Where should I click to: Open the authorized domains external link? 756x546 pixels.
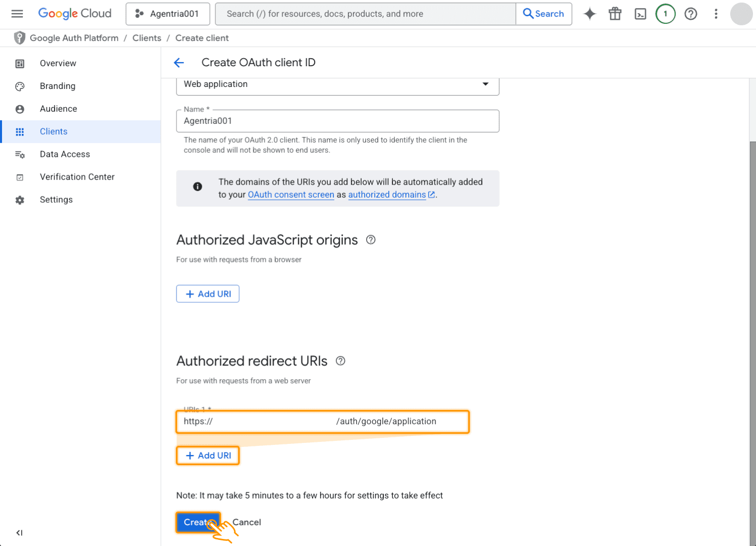click(391, 195)
